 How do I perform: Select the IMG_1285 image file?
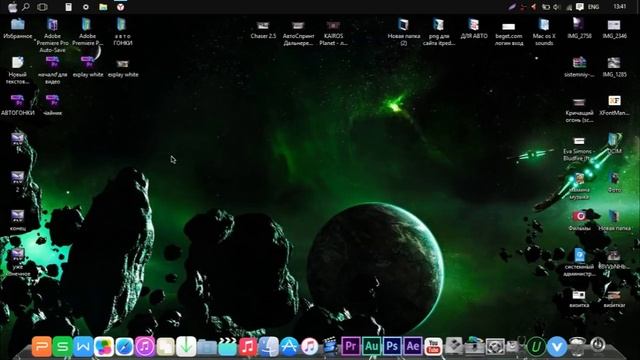(x=614, y=67)
